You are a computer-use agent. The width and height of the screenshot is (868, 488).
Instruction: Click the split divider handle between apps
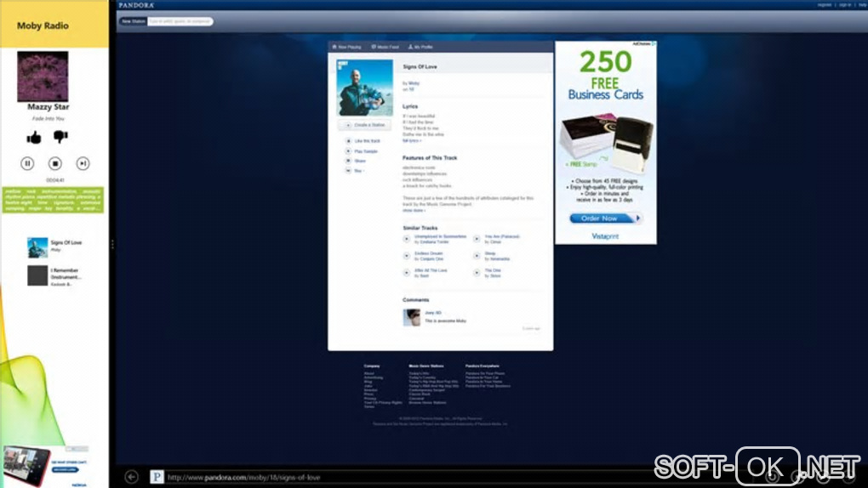click(x=112, y=244)
